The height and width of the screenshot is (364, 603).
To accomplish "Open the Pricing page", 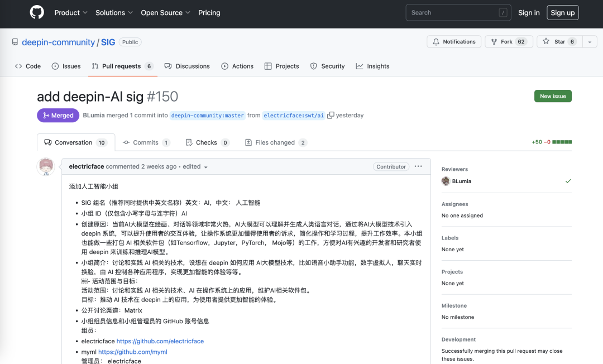I will 209,13.
